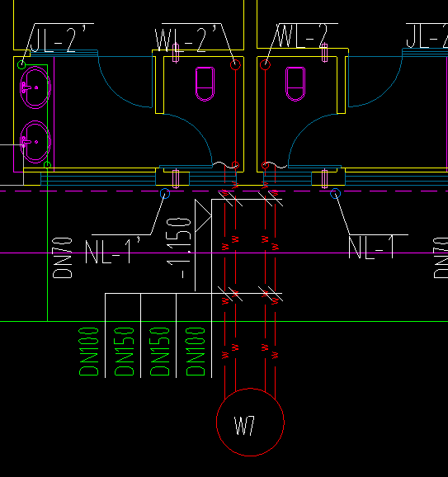Select the green DN100 label nearest red pipes
Viewport: 448px width, 477px height.
[196, 352]
